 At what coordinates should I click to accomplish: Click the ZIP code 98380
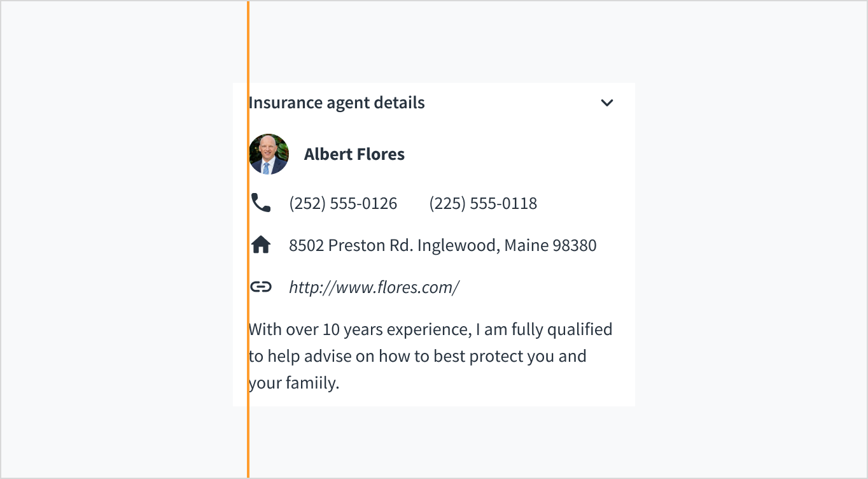(x=575, y=245)
